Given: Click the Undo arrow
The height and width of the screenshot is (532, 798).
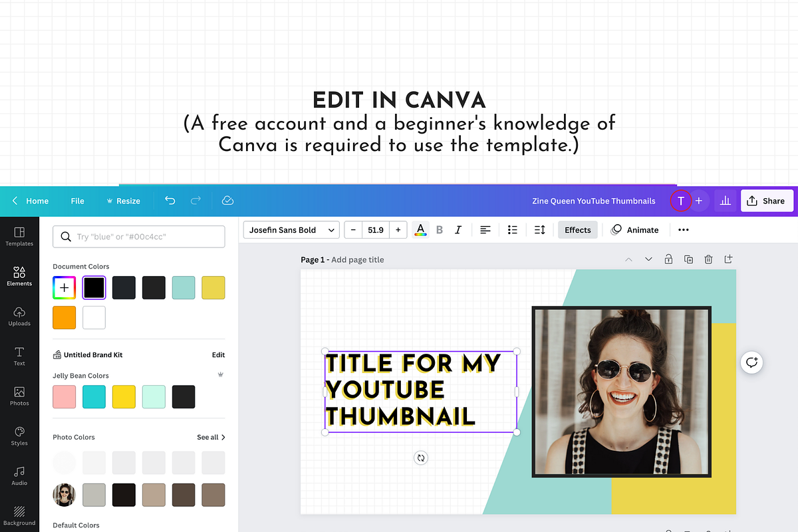Looking at the screenshot, I should coord(170,200).
